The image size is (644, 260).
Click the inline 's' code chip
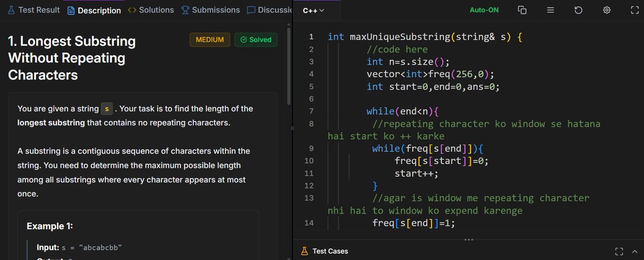pos(107,109)
